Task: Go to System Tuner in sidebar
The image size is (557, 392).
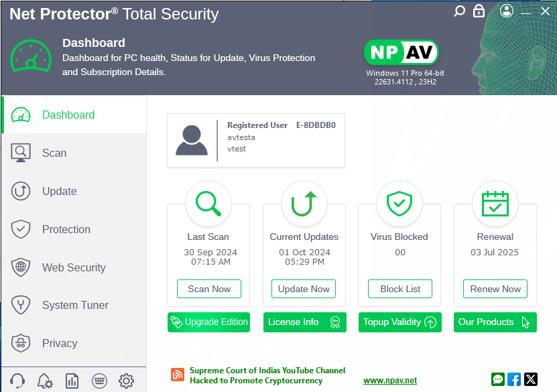Action: [75, 306]
